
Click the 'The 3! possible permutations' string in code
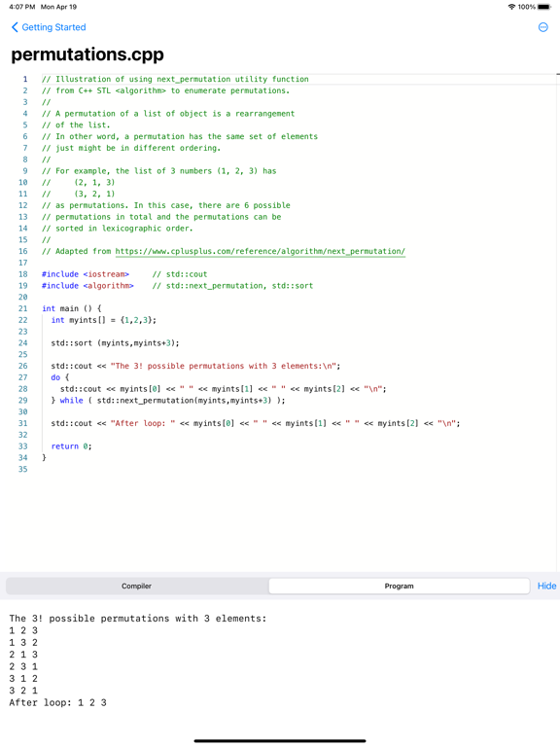(224, 366)
